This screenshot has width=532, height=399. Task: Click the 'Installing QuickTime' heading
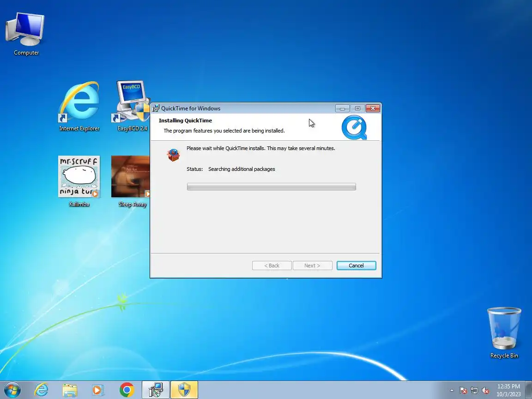(185, 121)
